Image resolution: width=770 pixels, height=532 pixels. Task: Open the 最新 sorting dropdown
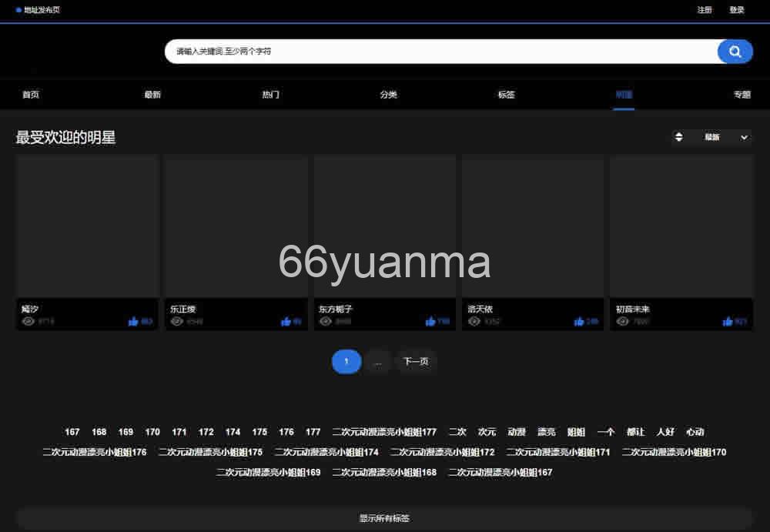click(x=713, y=137)
